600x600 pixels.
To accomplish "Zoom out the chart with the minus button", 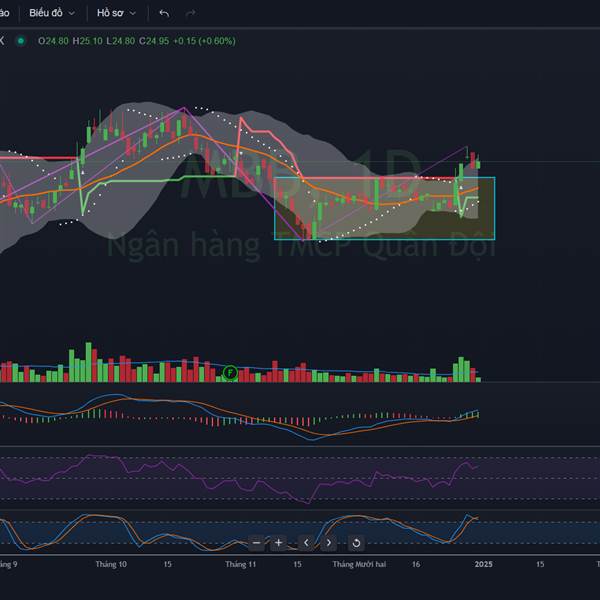I will 257,543.
